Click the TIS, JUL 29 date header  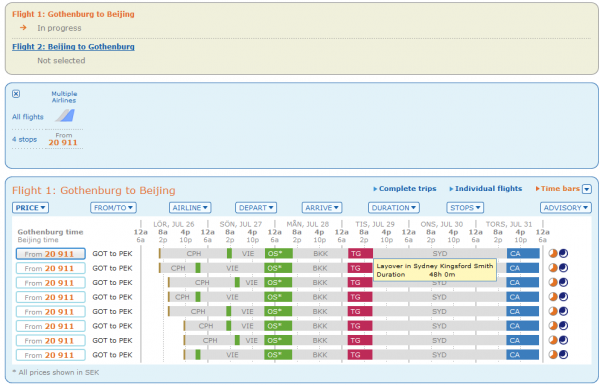coord(375,224)
